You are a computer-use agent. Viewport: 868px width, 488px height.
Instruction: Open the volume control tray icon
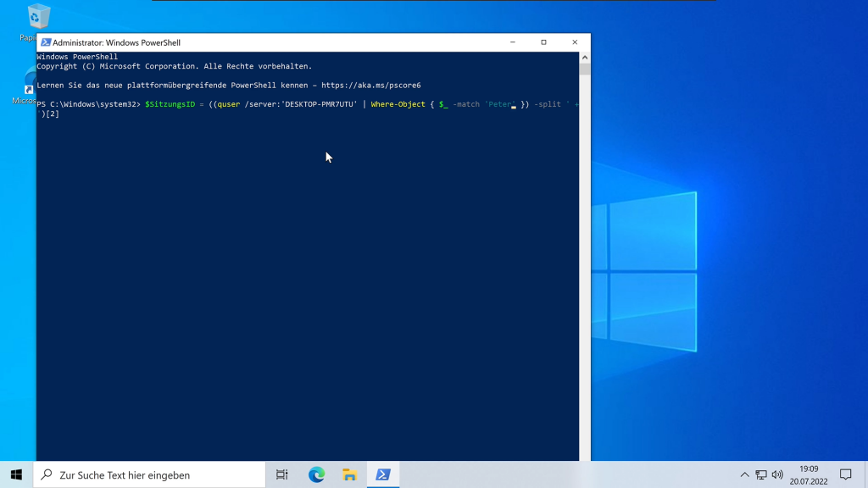[777, 474]
